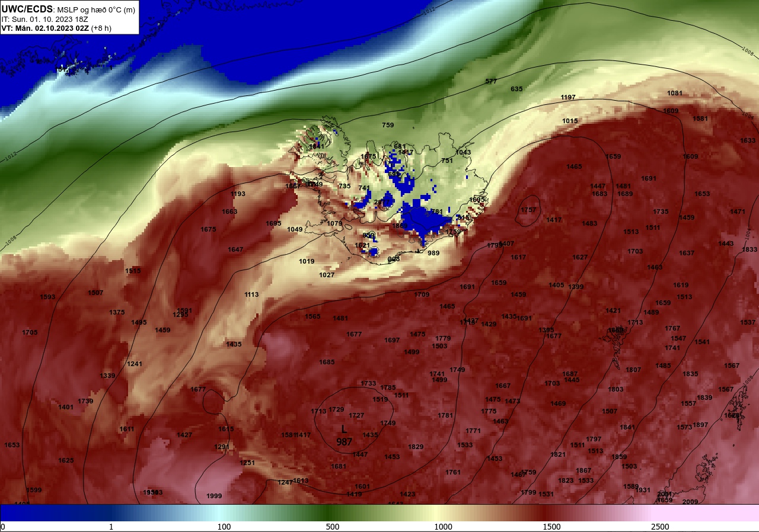Select the 1705 height value

(30, 332)
